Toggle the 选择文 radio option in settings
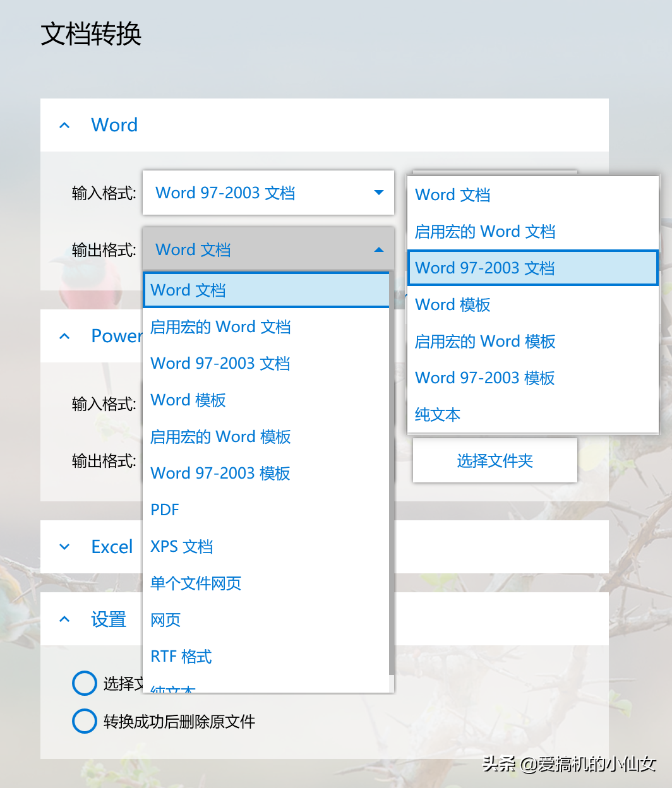672x788 pixels. pos(84,683)
